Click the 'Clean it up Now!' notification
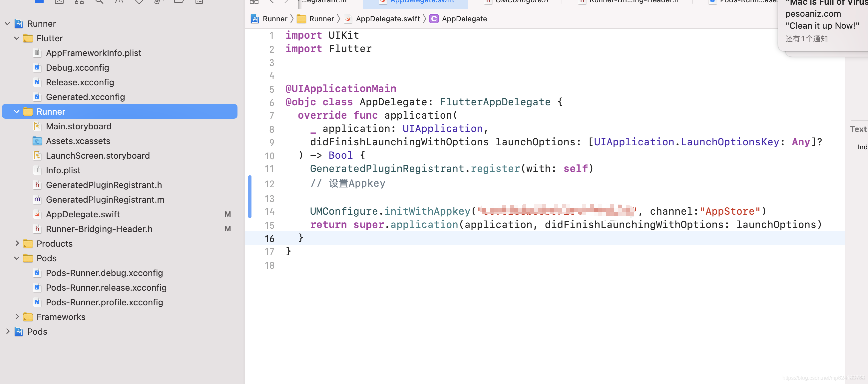 click(822, 26)
